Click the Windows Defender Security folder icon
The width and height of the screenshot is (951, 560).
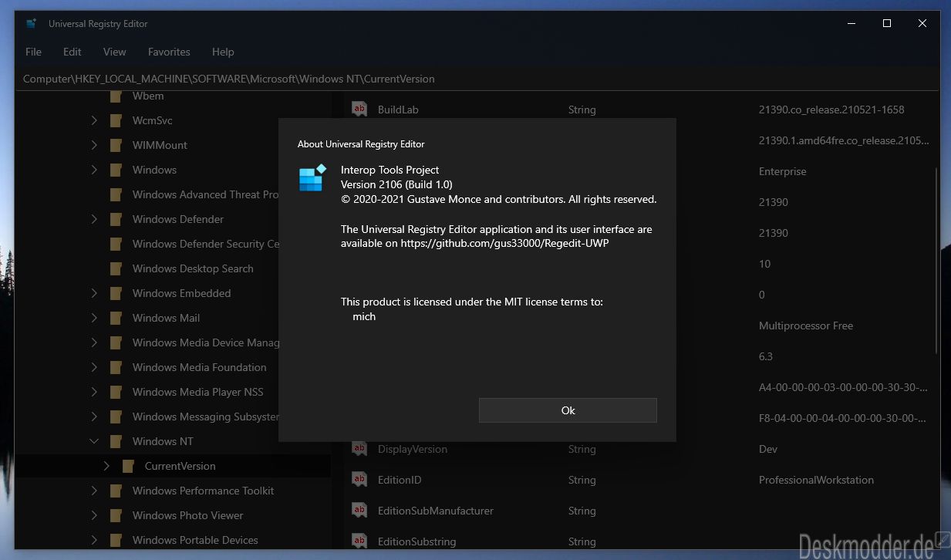tap(116, 245)
